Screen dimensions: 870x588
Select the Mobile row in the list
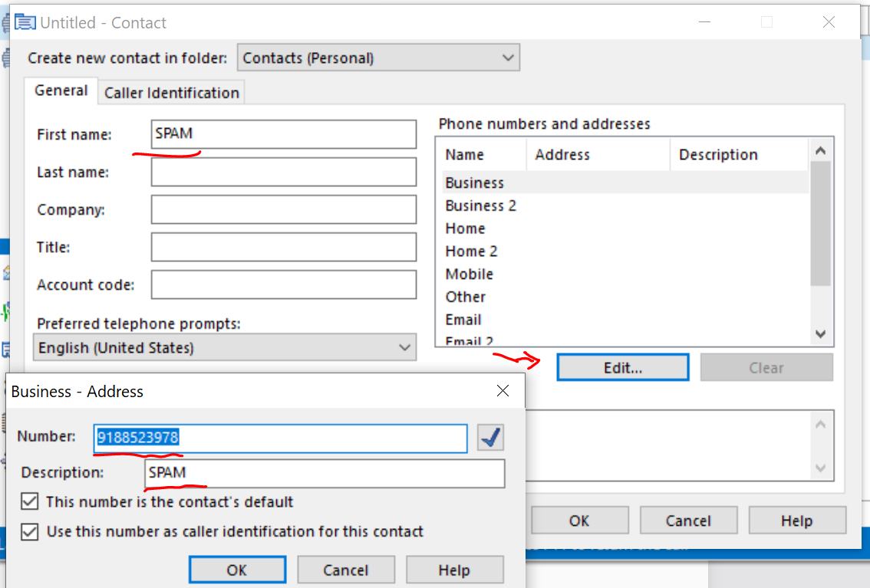(470, 274)
